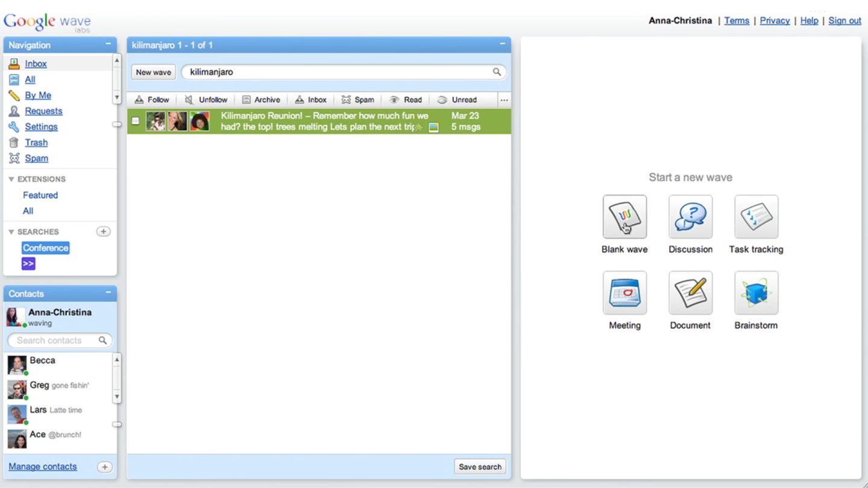
Task: Select the Document wave template icon
Action: (x=690, y=293)
